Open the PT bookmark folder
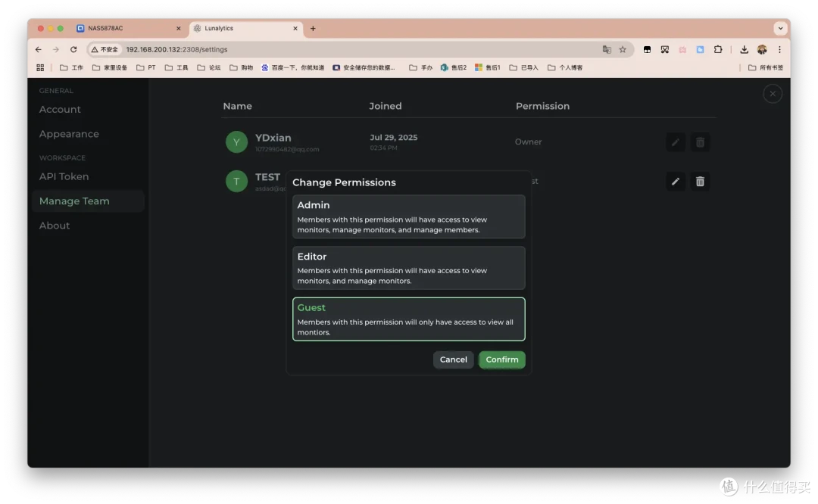This screenshot has height=504, width=818. 146,68
